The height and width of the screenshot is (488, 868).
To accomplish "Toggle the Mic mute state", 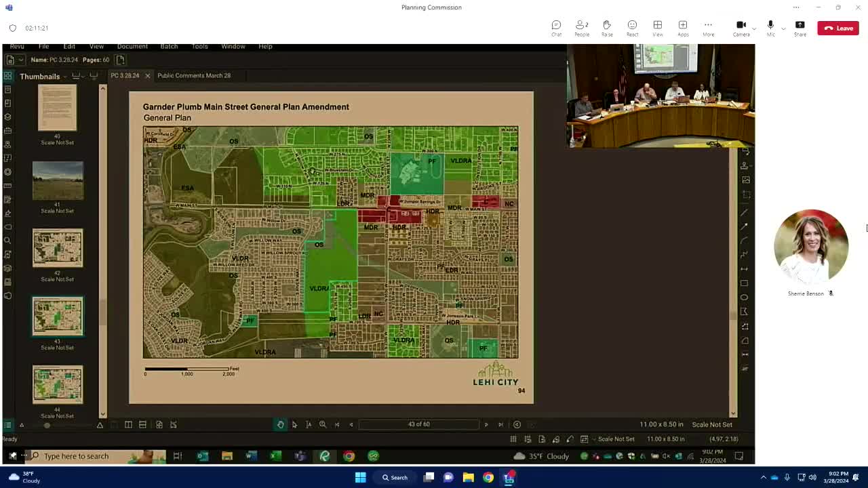I will [x=770, y=28].
